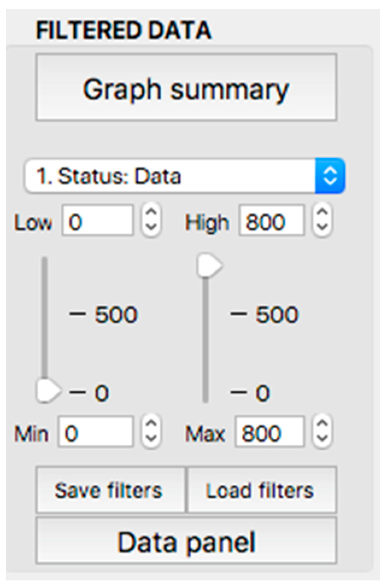The image size is (387, 588).
Task: Click the Graph summary button
Action: (x=186, y=87)
